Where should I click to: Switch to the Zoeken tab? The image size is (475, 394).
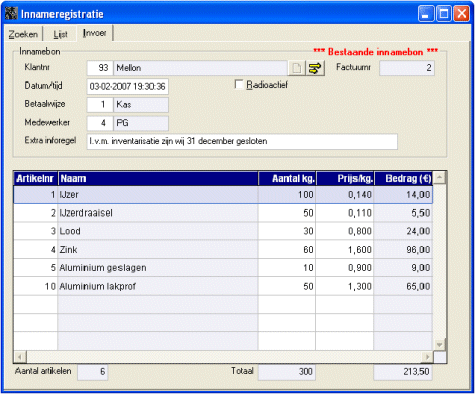[23, 34]
